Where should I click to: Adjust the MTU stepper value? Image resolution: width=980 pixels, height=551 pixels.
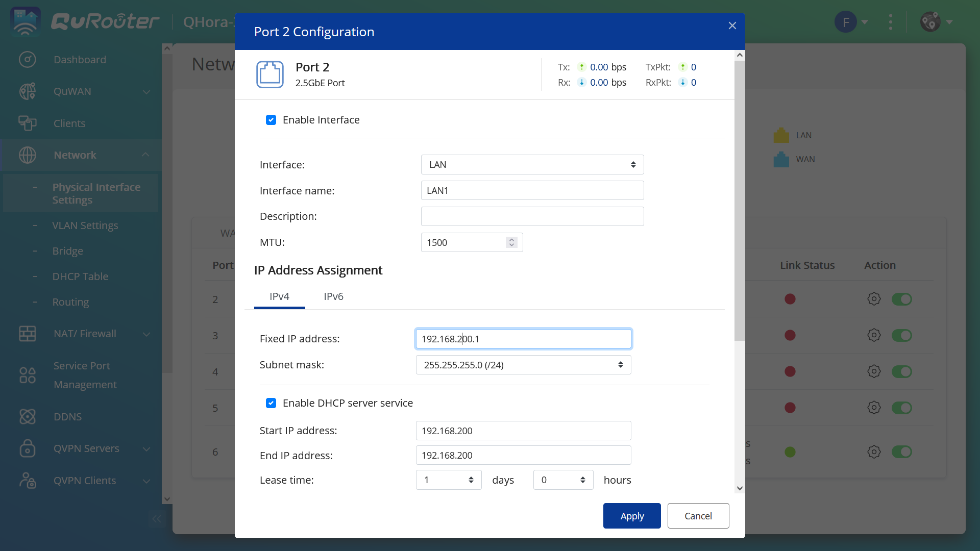point(511,242)
